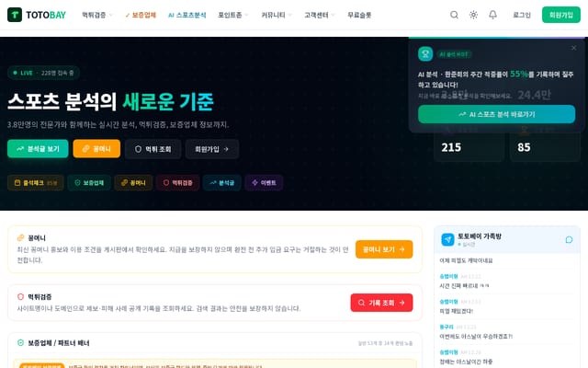Click the 먹튀 조회 hero button
The height and width of the screenshot is (368, 588).
point(153,149)
